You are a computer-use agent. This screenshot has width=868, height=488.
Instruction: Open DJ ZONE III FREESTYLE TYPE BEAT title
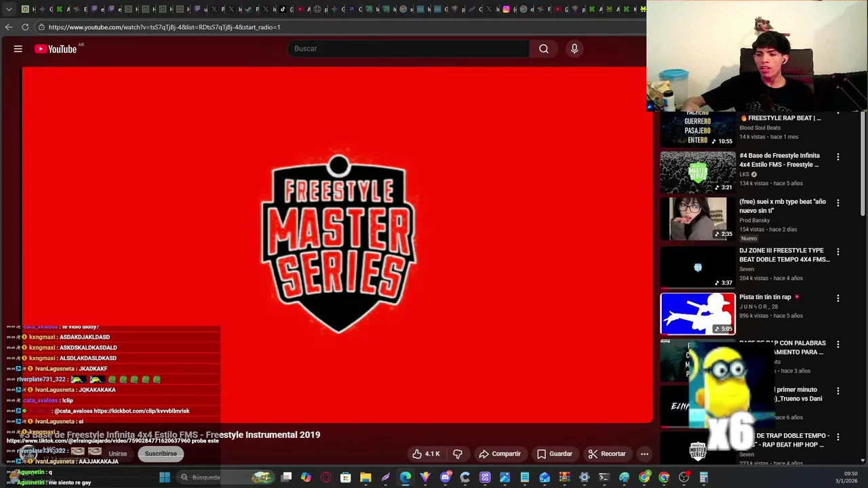(x=785, y=255)
